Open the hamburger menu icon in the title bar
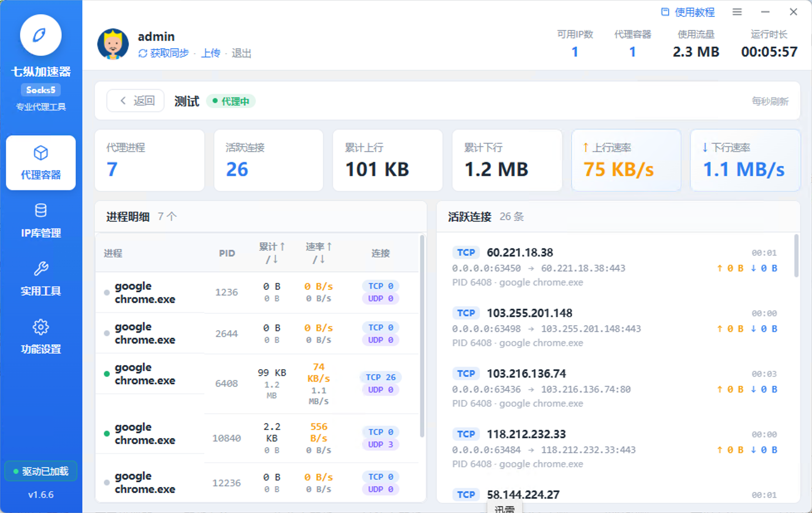Image resolution: width=812 pixels, height=513 pixels. coord(737,12)
